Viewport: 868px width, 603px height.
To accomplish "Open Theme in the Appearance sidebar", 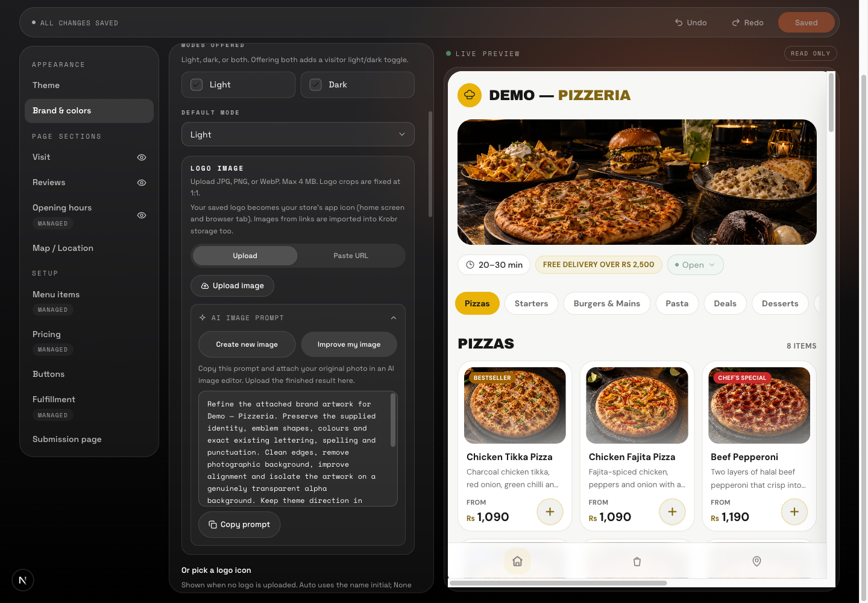I will point(89,86).
